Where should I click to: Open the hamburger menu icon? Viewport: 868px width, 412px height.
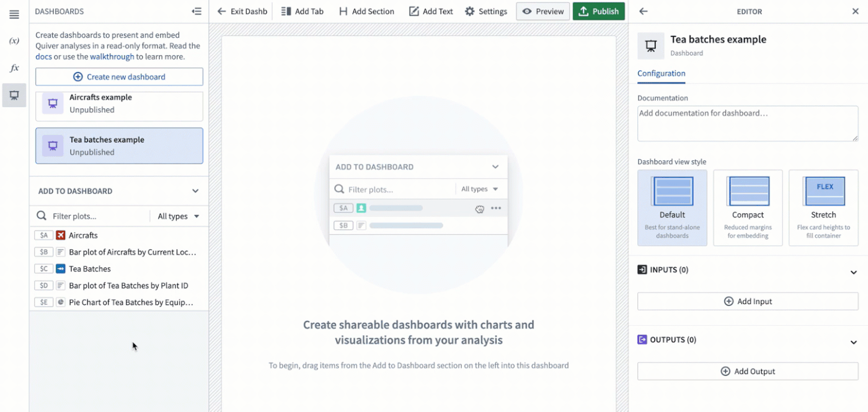14,14
